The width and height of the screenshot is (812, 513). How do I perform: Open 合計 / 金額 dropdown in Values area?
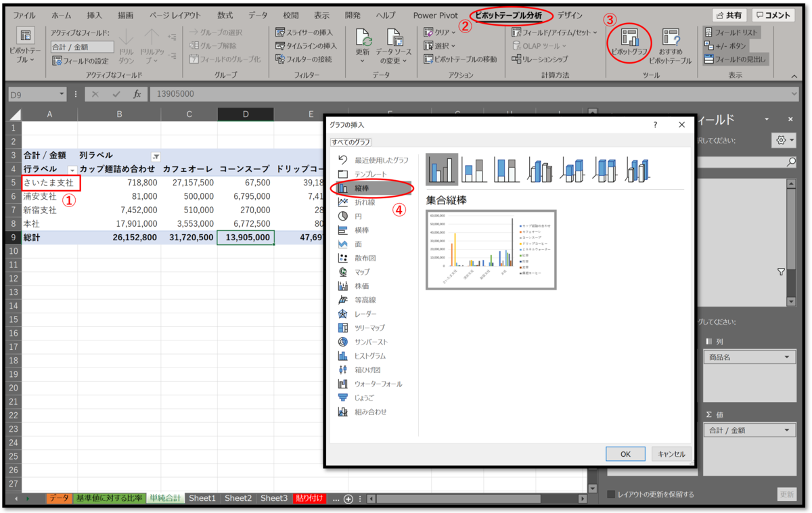click(787, 430)
